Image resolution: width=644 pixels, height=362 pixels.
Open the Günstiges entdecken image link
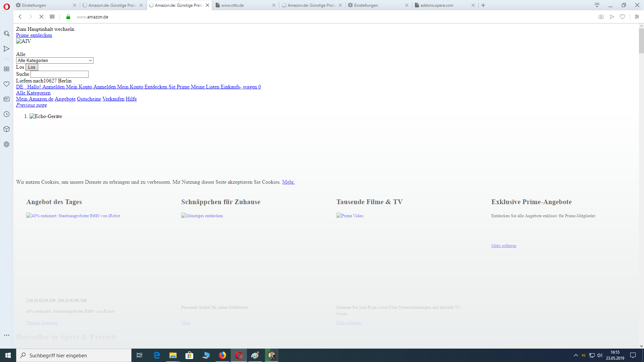(x=202, y=216)
